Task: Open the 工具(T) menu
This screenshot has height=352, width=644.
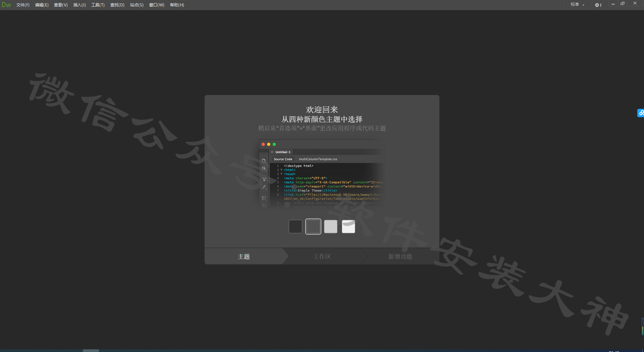Action: pyautogui.click(x=98, y=5)
